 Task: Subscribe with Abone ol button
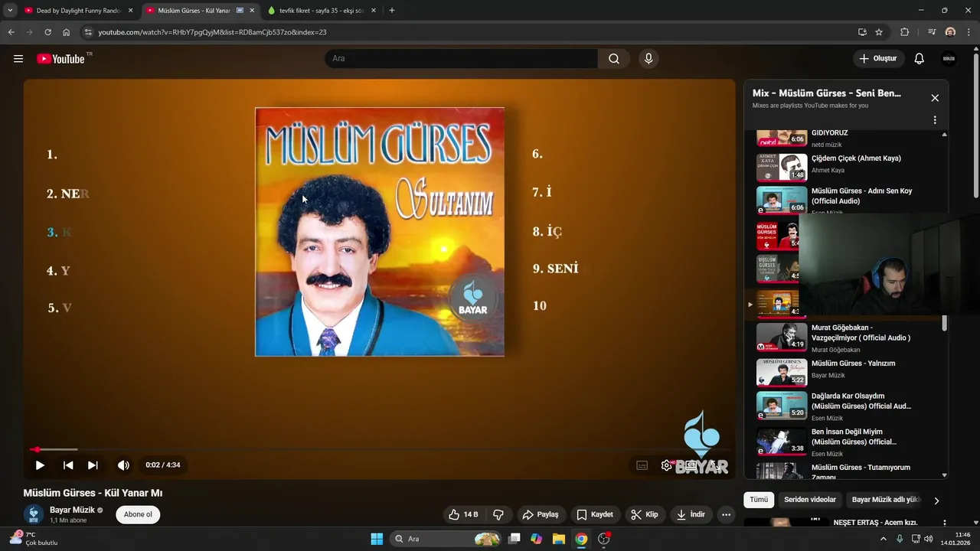[x=138, y=514]
